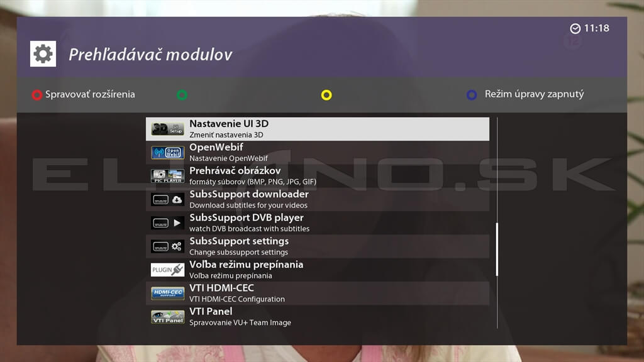644x362 pixels.
Task: Click the settings gear in the header
Action: pyautogui.click(x=42, y=54)
